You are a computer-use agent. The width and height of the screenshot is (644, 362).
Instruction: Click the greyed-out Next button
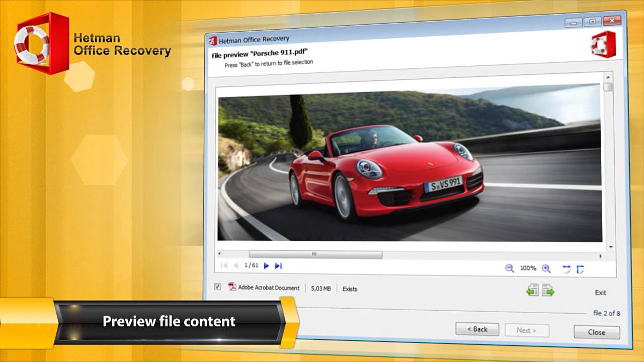point(527,330)
